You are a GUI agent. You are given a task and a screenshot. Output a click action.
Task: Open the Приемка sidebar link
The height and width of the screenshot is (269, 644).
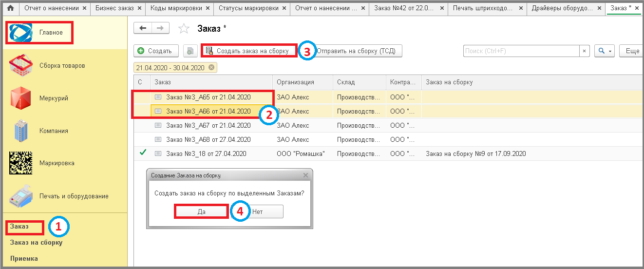tap(24, 258)
